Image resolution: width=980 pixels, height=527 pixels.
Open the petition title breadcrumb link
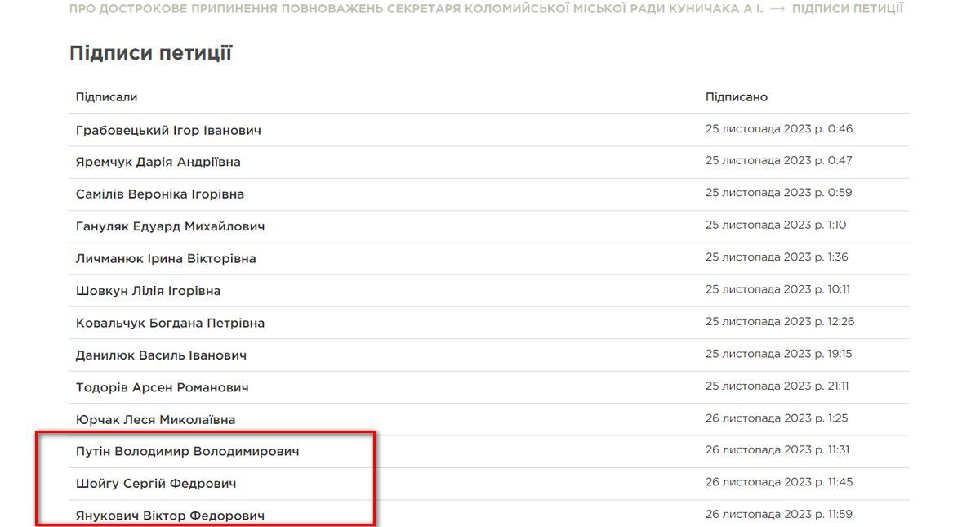pos(416,9)
